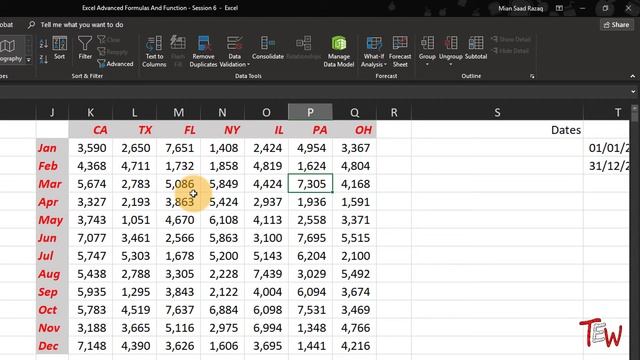Click the Subtotal button

coord(476,48)
